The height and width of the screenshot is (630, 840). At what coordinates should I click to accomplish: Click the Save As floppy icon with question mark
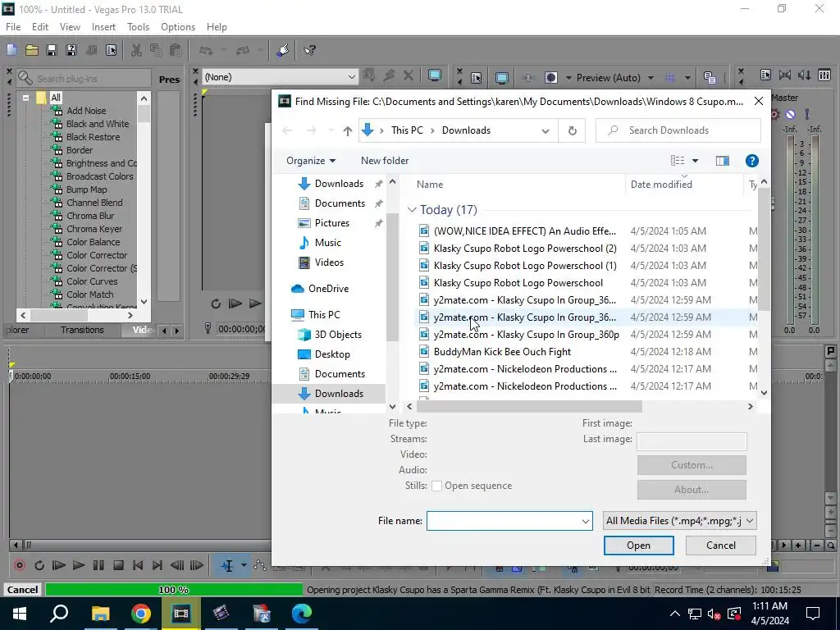[x=71, y=50]
